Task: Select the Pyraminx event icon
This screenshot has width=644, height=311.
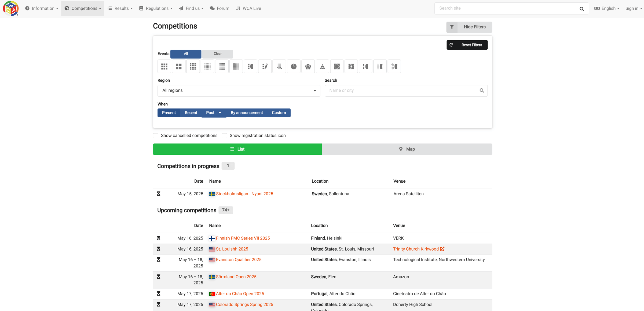Action: click(x=322, y=66)
